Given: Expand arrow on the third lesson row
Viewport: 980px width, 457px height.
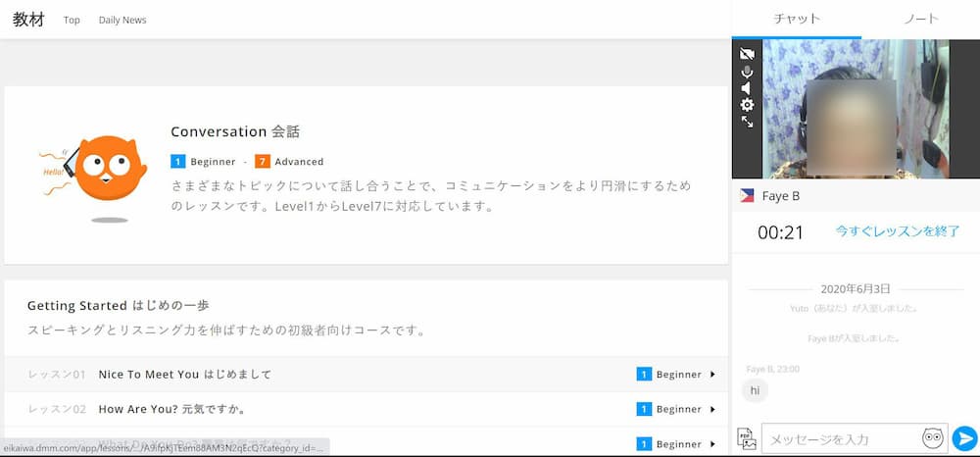Looking at the screenshot, I should [712, 444].
